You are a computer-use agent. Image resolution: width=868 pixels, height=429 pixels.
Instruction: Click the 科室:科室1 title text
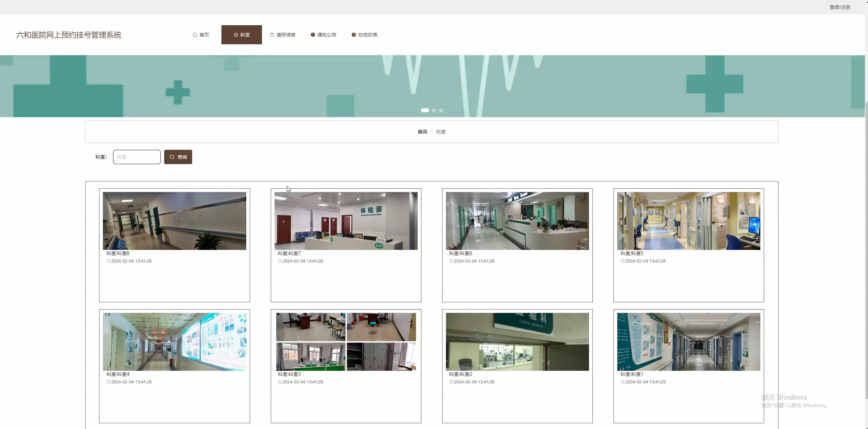[632, 374]
